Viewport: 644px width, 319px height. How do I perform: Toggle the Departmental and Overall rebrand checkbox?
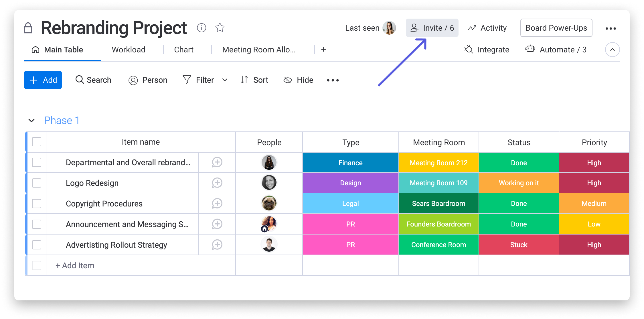(x=37, y=162)
